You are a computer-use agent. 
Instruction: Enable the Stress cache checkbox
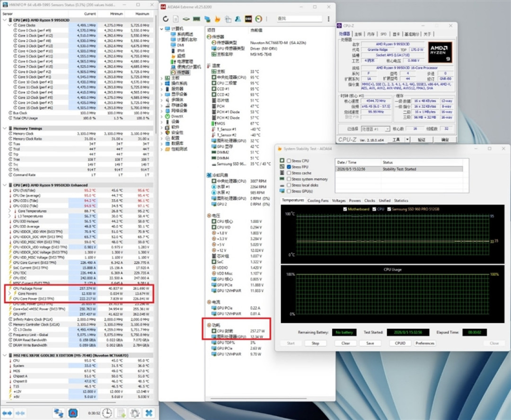click(289, 173)
